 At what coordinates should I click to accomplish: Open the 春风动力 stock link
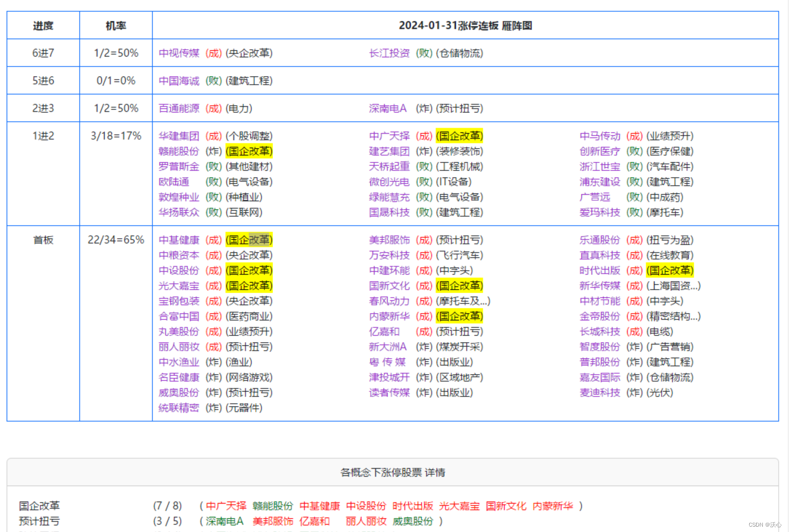(x=389, y=301)
